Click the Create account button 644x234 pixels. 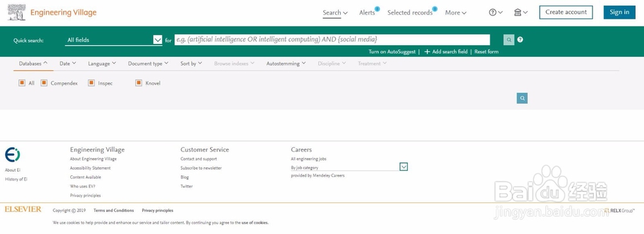566,12
